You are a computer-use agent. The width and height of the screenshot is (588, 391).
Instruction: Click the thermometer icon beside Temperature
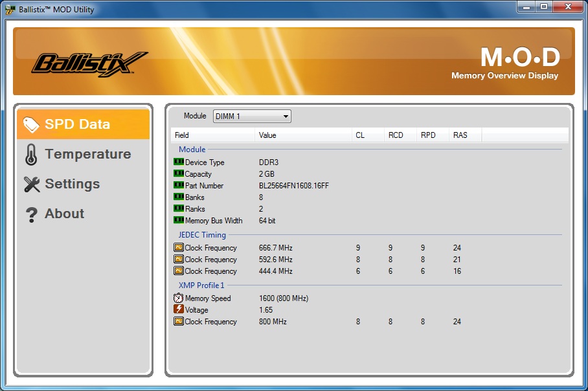click(31, 155)
